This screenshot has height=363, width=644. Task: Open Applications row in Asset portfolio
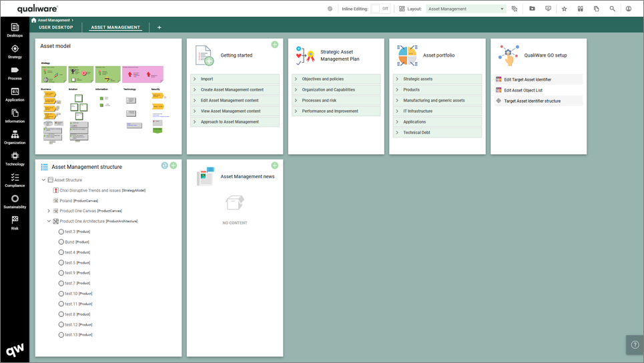point(437,121)
